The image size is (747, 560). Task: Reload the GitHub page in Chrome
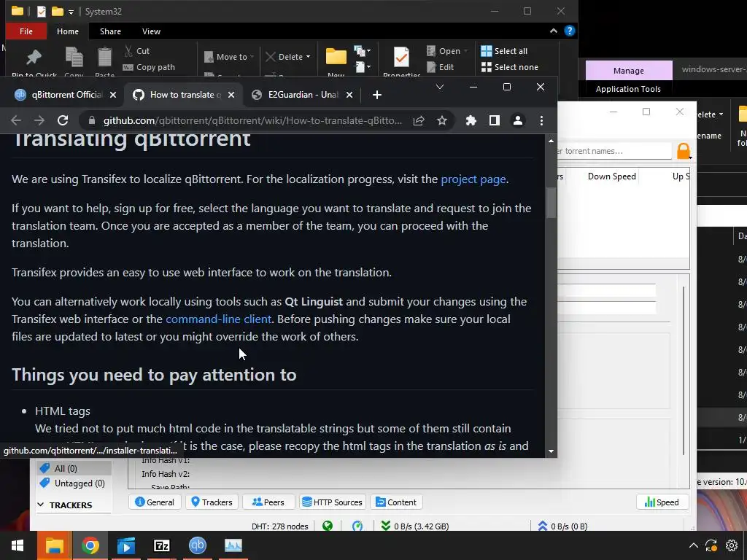point(63,120)
